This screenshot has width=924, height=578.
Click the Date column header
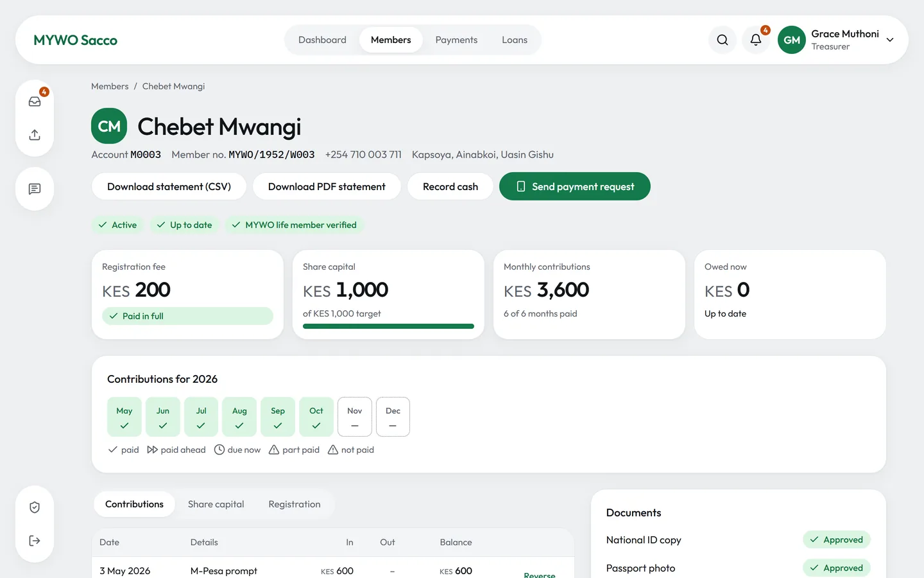(x=110, y=542)
